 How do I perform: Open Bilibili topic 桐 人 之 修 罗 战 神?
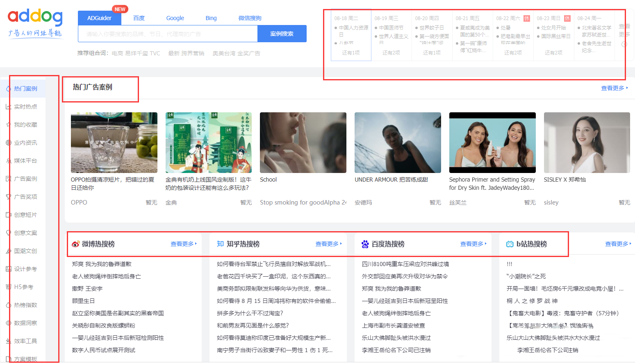coord(532,301)
